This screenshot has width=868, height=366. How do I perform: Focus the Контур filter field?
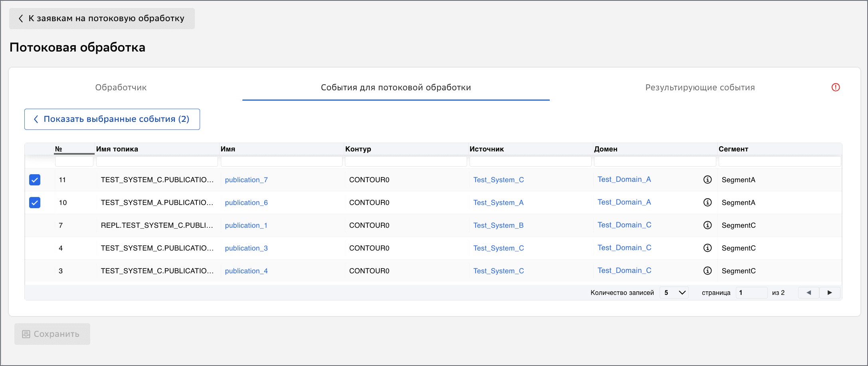(406, 161)
